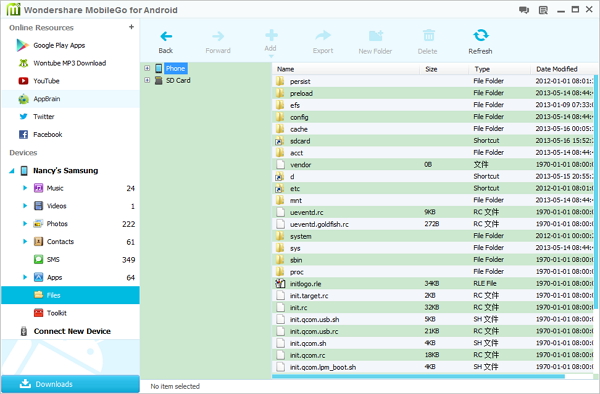
Task: Click the Back arrow toolbar icon
Action: tap(166, 36)
